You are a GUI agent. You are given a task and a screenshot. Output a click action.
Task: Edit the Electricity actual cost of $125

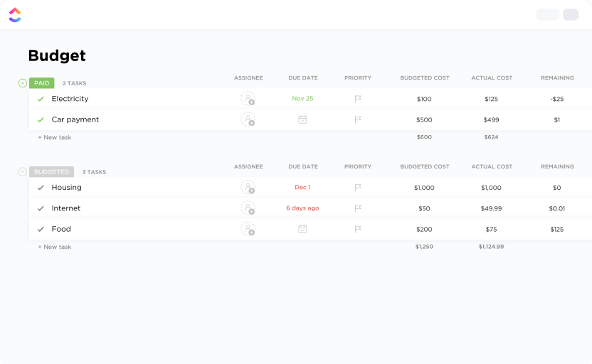pos(491,99)
